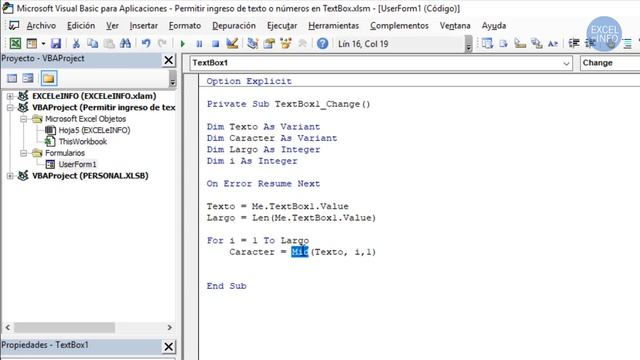640x360 pixels.
Task: Click the greyed Toolbox icon
Action: 302,43
